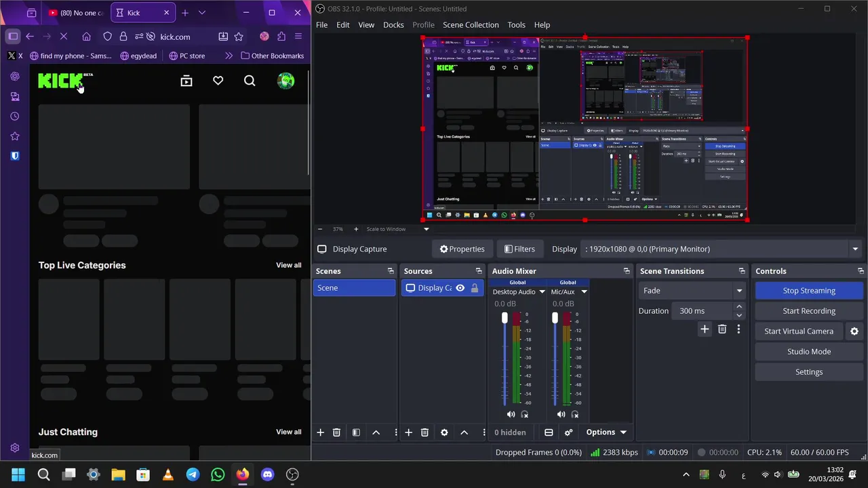This screenshot has height=488, width=868.
Task: Open OBS Edit menu
Action: click(x=343, y=24)
